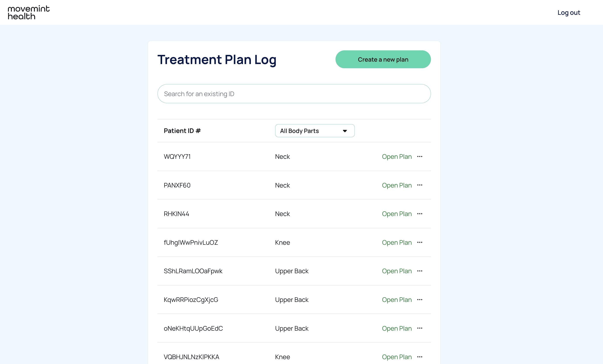Open Plan for patient WQYYY71

397,156
